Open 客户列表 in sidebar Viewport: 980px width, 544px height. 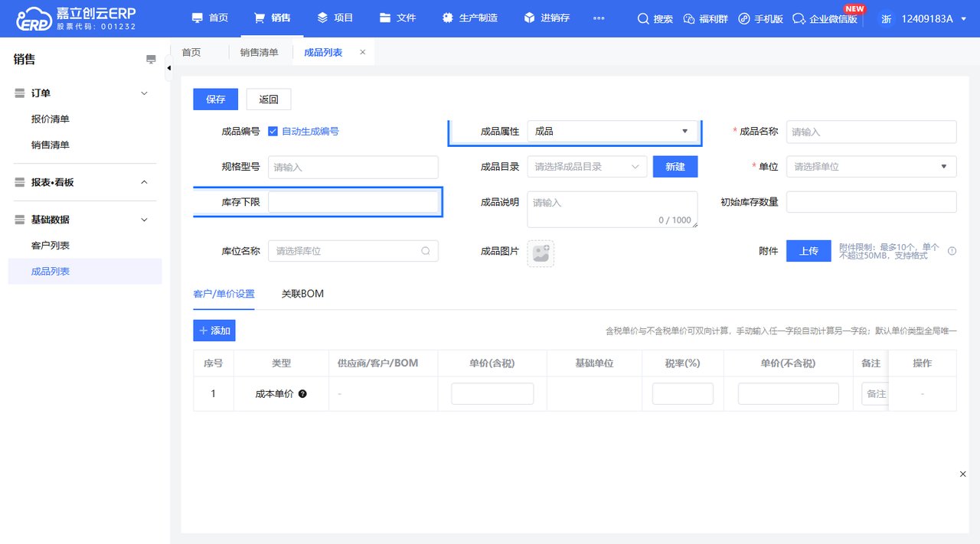tap(51, 245)
